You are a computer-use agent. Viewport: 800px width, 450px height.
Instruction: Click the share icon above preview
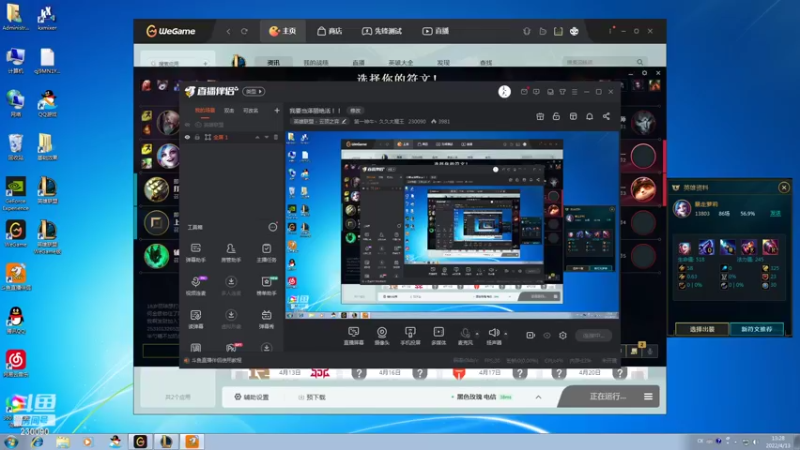pos(606,116)
